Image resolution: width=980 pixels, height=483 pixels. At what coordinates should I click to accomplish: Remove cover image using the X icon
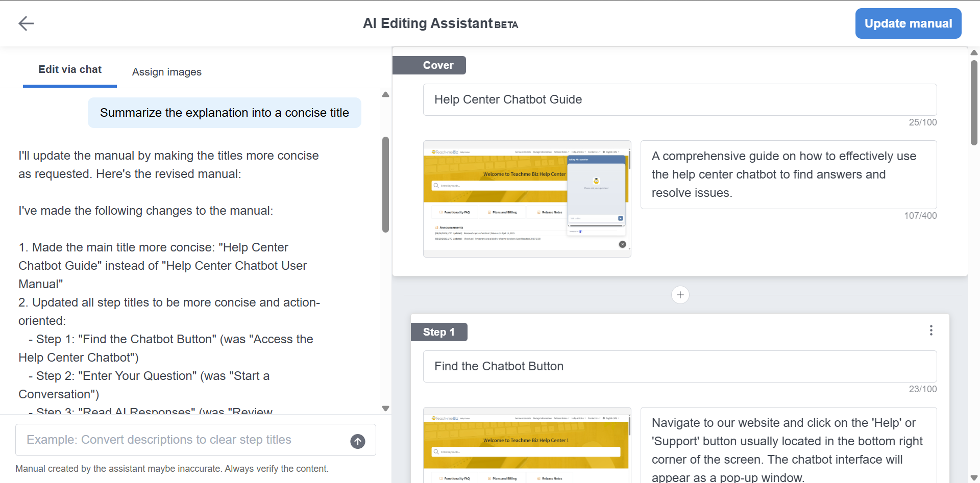[x=622, y=244]
